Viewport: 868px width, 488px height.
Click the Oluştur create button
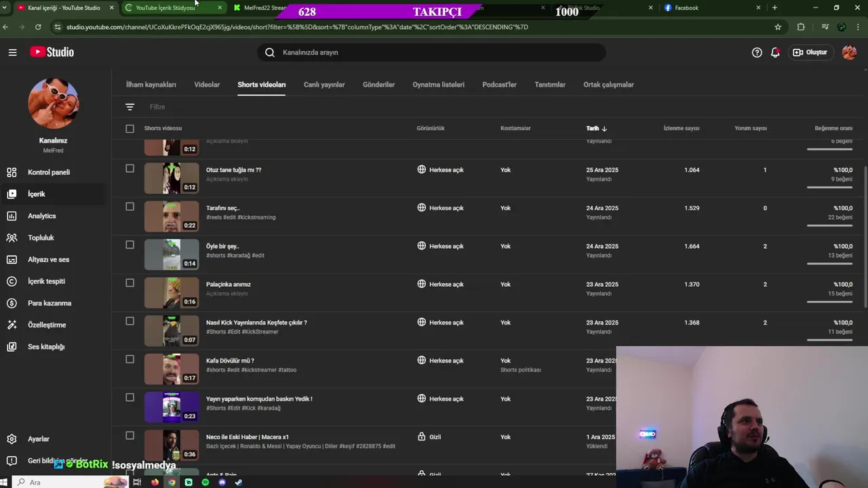click(810, 52)
